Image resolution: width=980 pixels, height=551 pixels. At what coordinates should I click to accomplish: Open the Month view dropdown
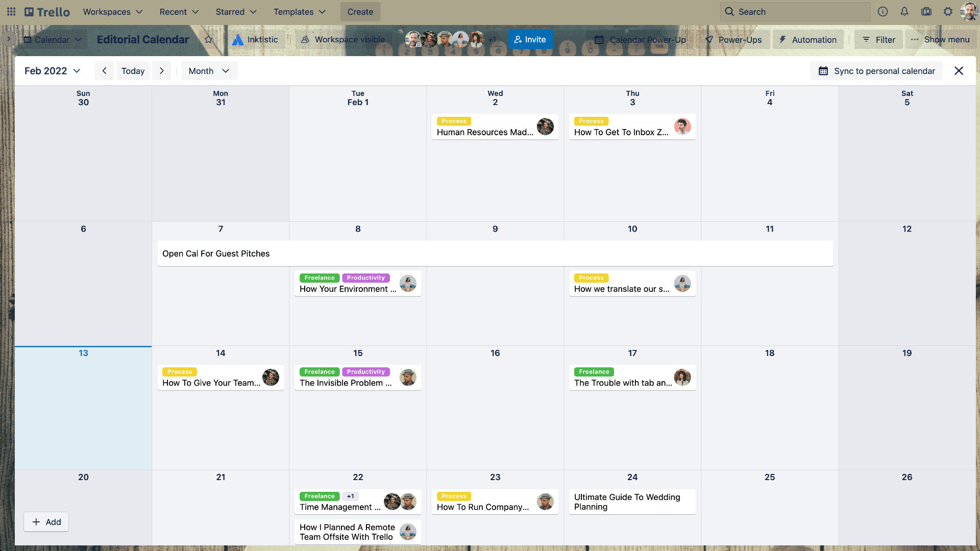[x=209, y=70]
